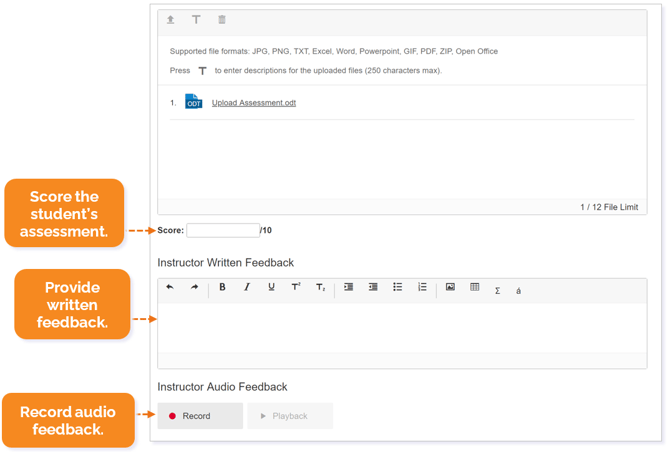Click the upload file icon
670x452 pixels.
tap(171, 20)
